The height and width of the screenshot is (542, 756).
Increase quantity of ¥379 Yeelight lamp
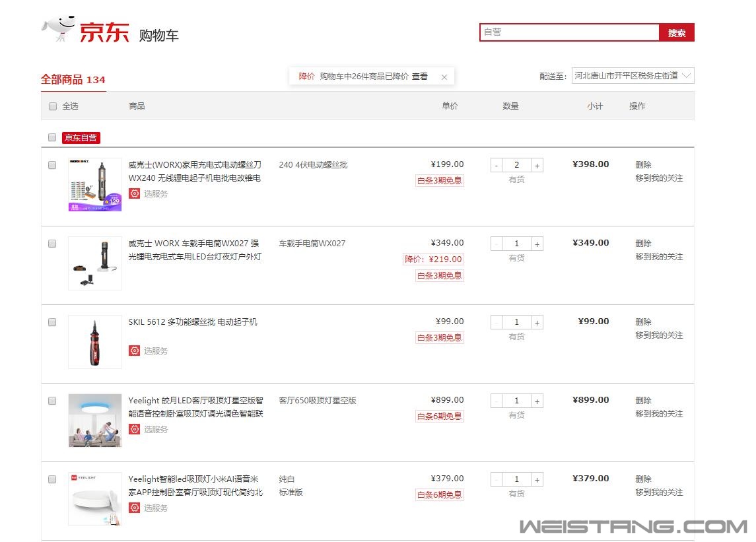click(x=537, y=480)
